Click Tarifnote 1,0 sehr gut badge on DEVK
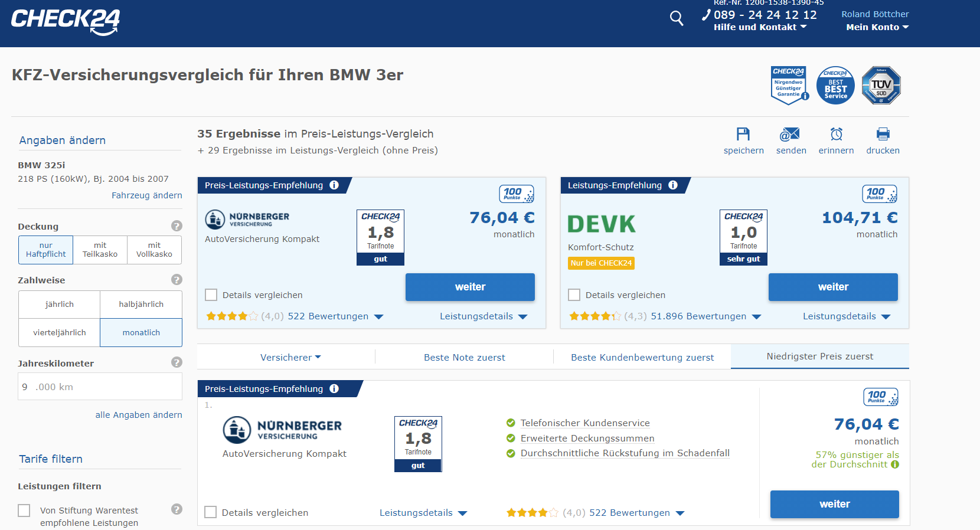The height and width of the screenshot is (530, 980). pyautogui.click(x=744, y=237)
